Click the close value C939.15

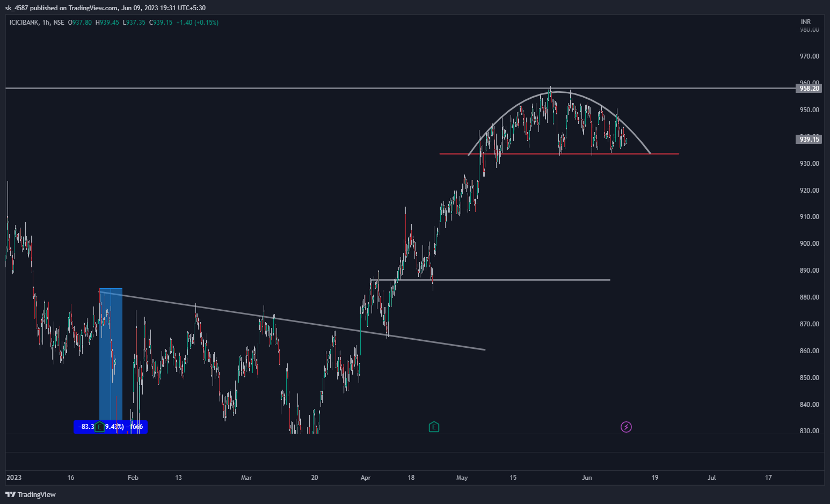(161, 23)
